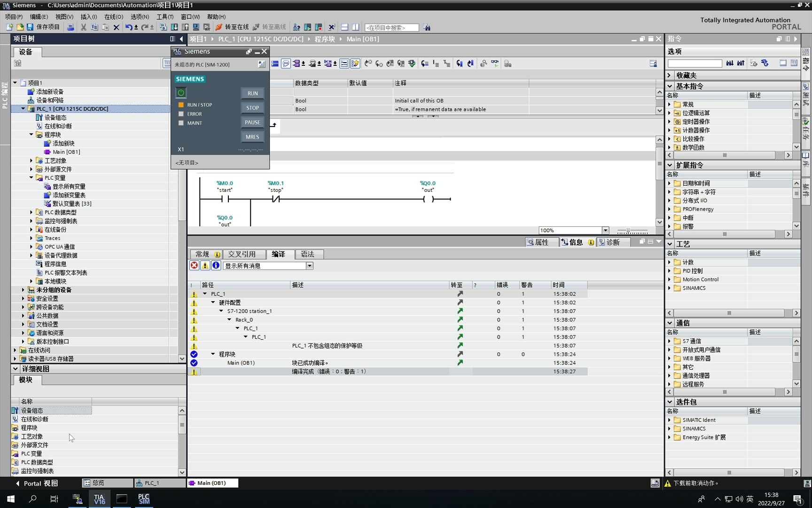
Task: Split the editor space horizontally
Action: tap(344, 27)
